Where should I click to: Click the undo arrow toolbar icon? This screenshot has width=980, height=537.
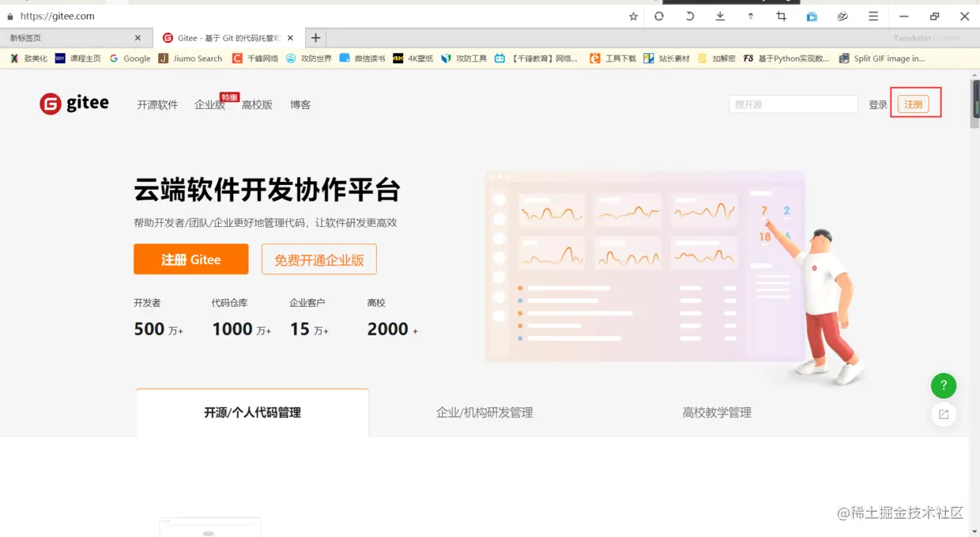click(689, 17)
